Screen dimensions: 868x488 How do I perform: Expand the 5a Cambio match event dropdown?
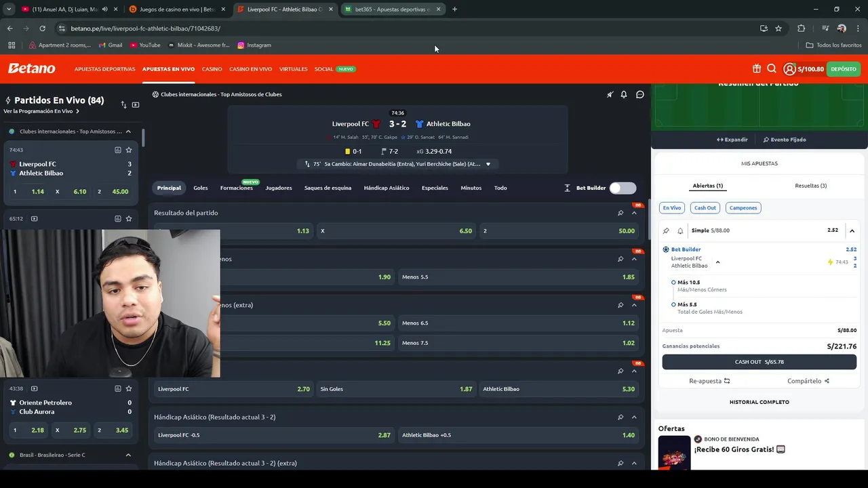pyautogui.click(x=488, y=164)
